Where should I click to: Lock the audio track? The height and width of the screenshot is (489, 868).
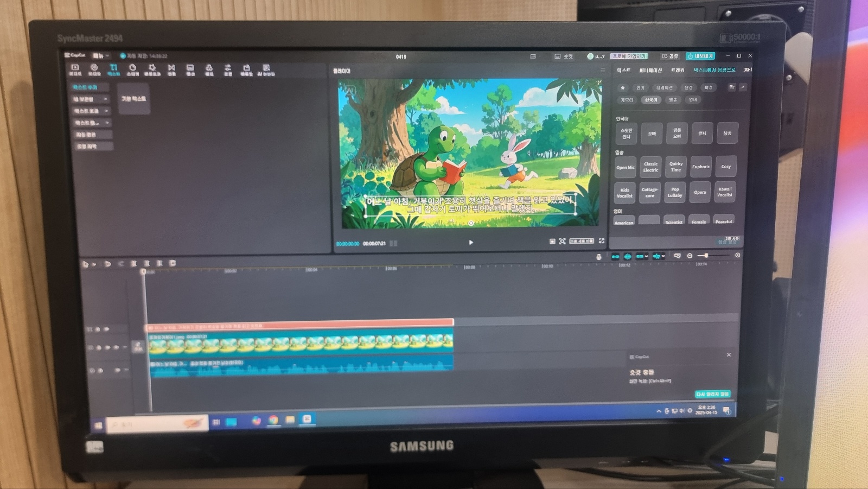click(x=100, y=371)
